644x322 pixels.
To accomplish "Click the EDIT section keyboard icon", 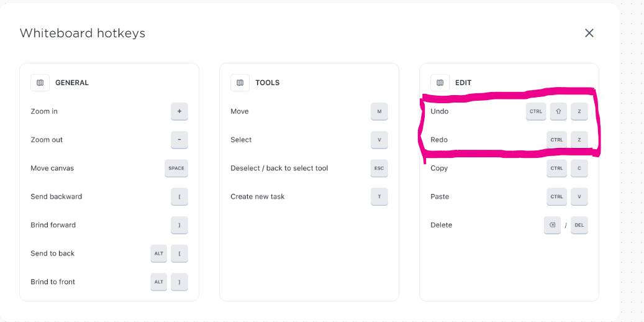I will [x=440, y=83].
